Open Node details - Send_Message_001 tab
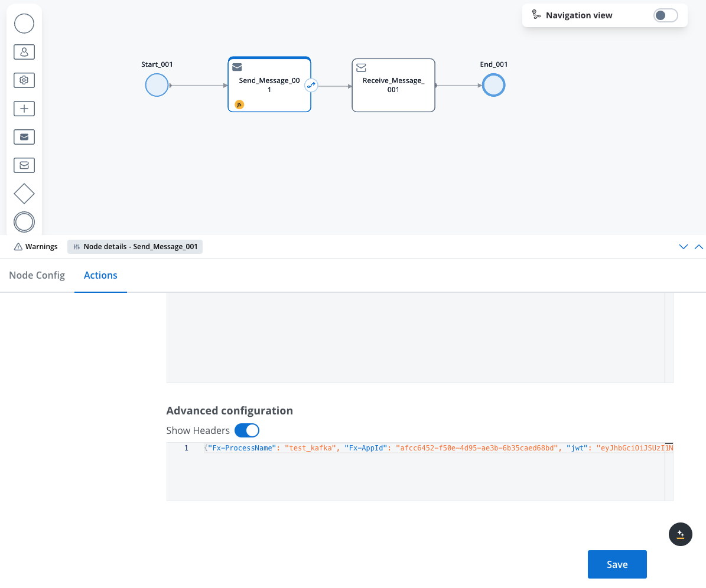 coord(135,247)
